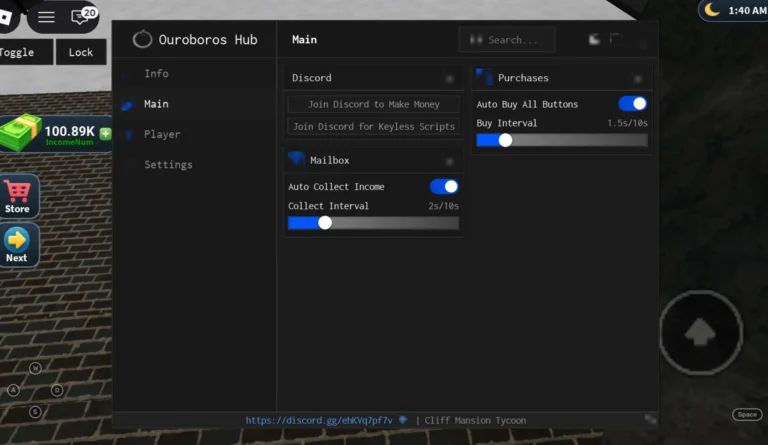
Task: Click the W movement key indicator
Action: 35,368
